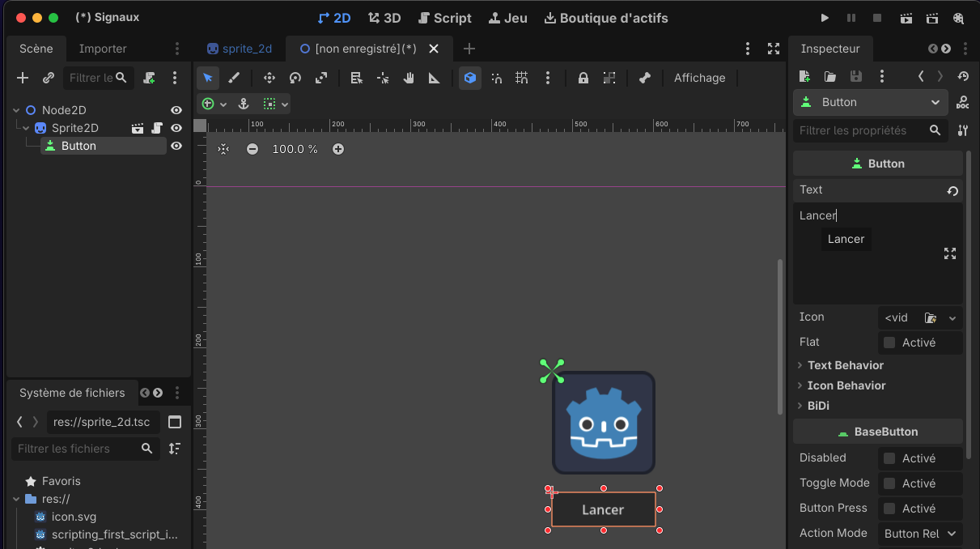Select icon.svg in the file system
The width and height of the screenshot is (980, 549).
coord(73,517)
